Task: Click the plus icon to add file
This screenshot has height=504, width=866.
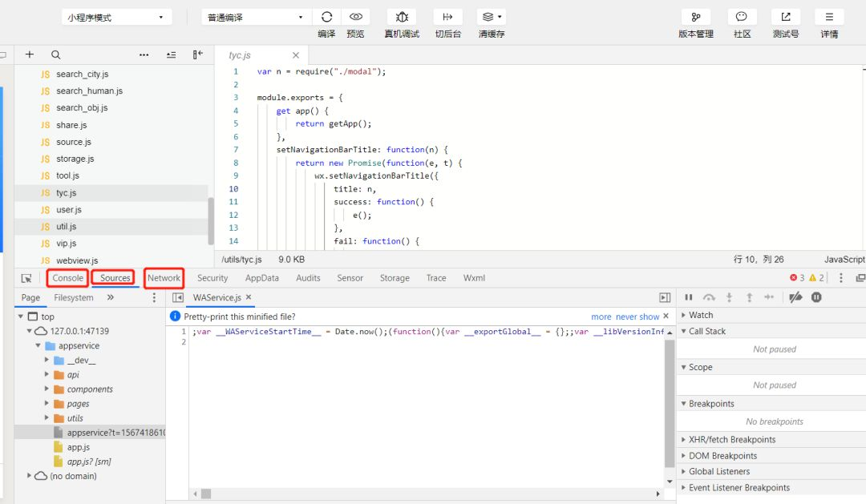Action: [x=30, y=54]
